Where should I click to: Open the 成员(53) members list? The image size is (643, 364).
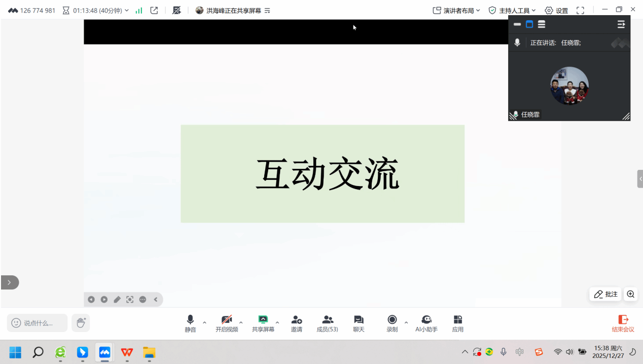click(327, 322)
